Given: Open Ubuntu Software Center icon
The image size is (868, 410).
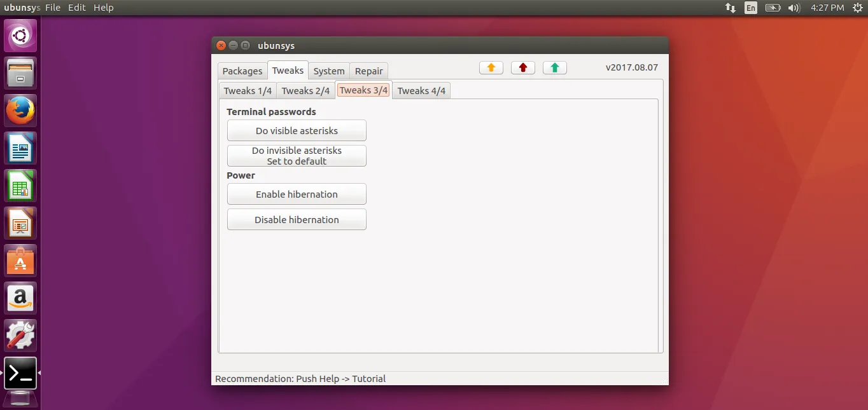Looking at the screenshot, I should pos(20,261).
